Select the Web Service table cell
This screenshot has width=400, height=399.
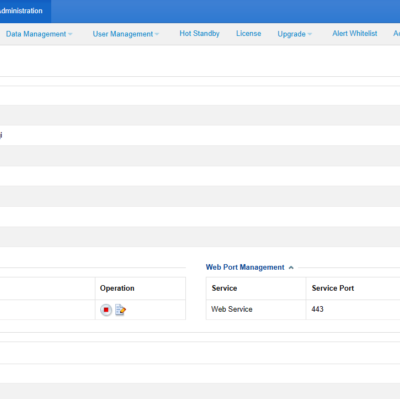[x=256, y=310]
